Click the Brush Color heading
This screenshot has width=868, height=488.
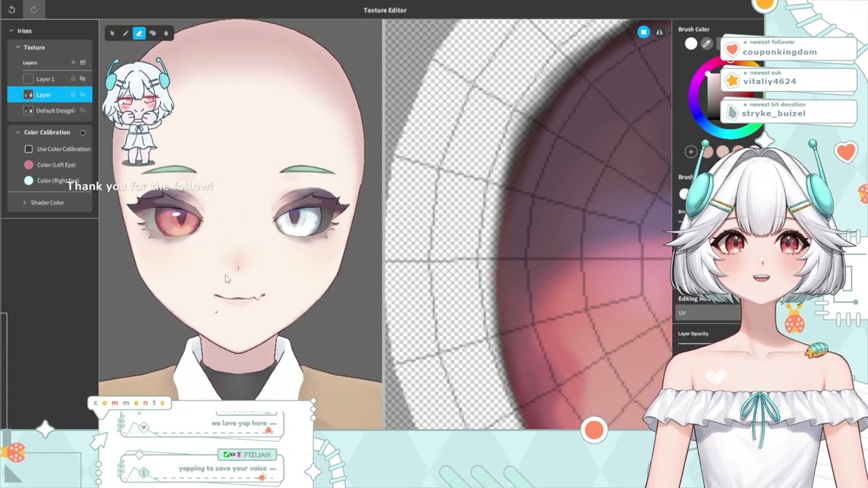[694, 29]
